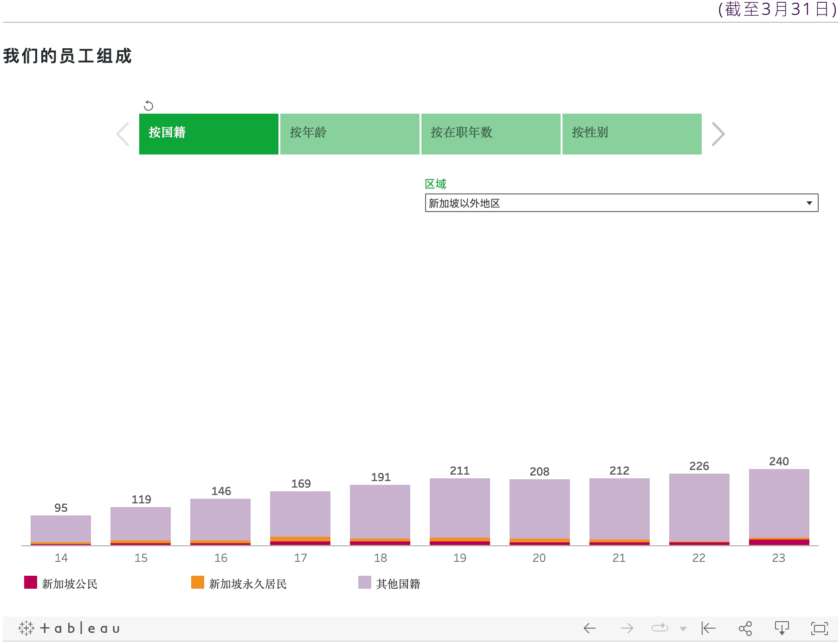840x643 pixels.
Task: Select the 按国籍 story tab
Action: [x=209, y=134]
